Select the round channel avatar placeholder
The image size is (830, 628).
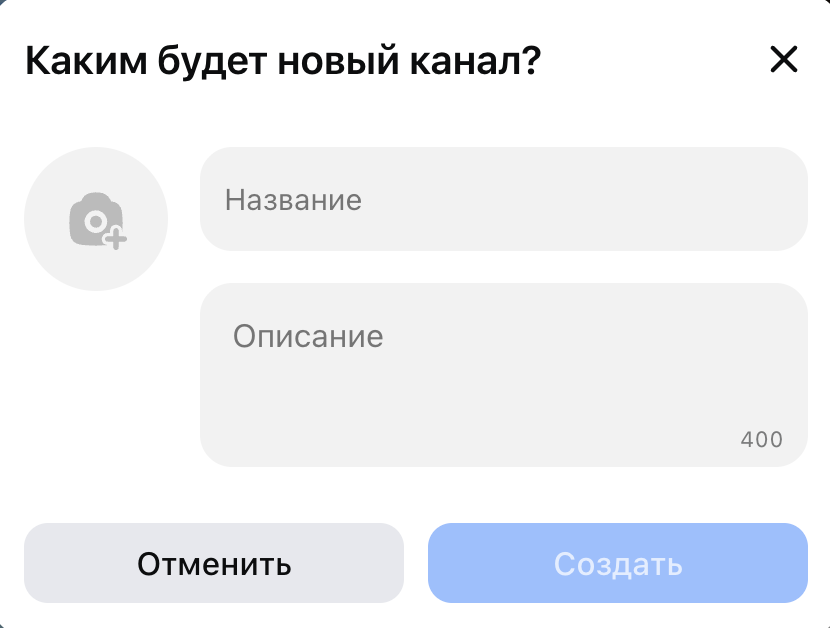point(96,219)
